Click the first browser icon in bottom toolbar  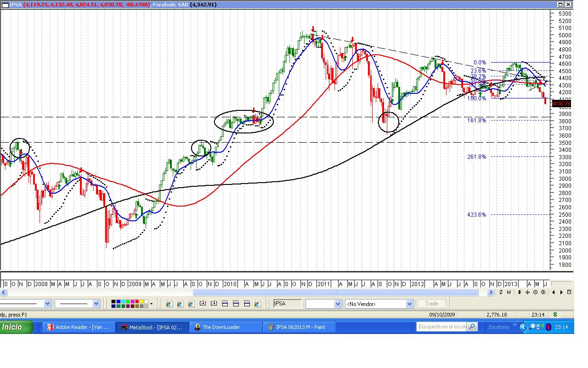point(169,304)
